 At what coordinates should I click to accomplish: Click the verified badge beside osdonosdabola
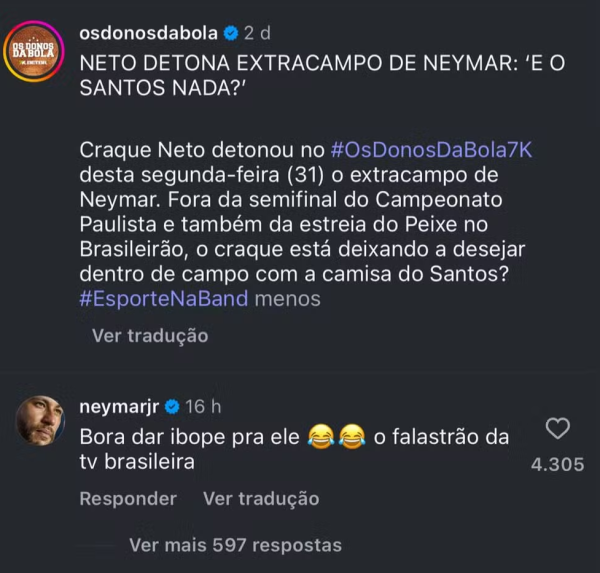231,34
